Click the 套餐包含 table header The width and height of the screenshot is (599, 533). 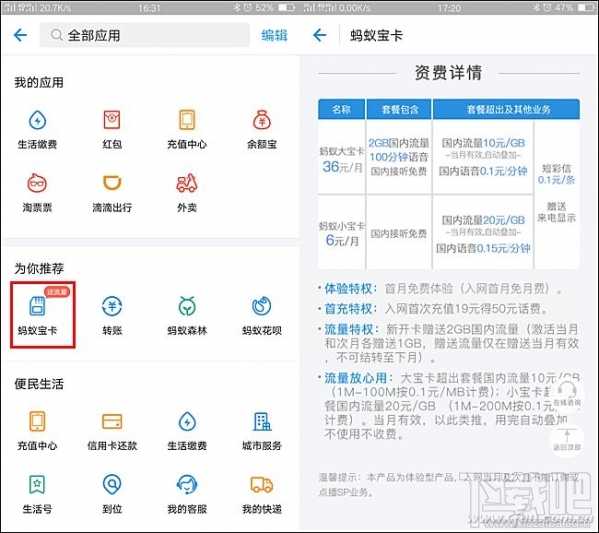point(400,109)
